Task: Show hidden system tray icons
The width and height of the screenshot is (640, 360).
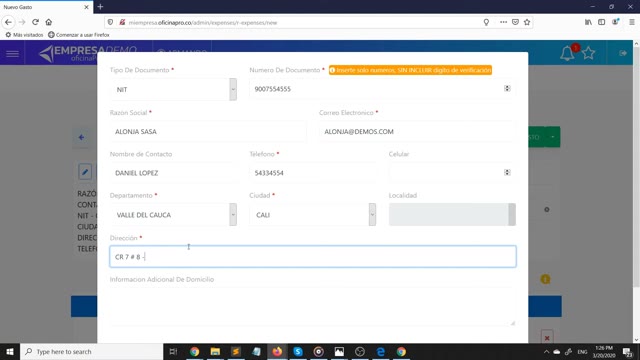Action: coord(546,351)
